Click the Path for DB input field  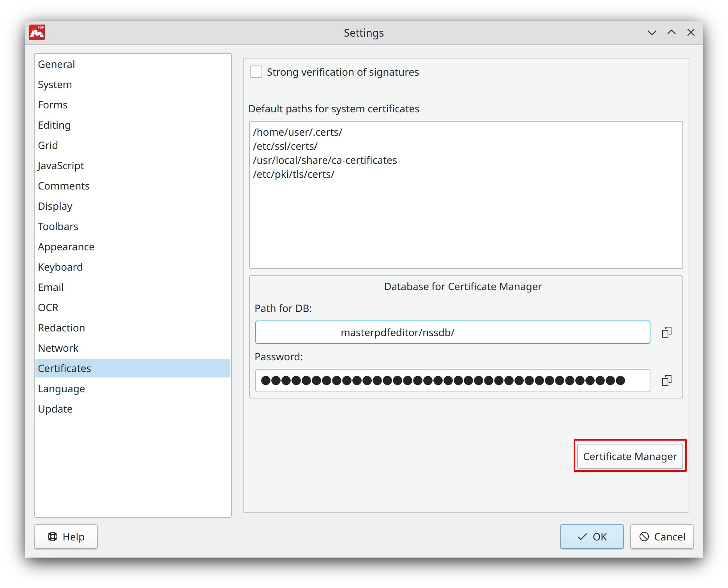(x=452, y=332)
